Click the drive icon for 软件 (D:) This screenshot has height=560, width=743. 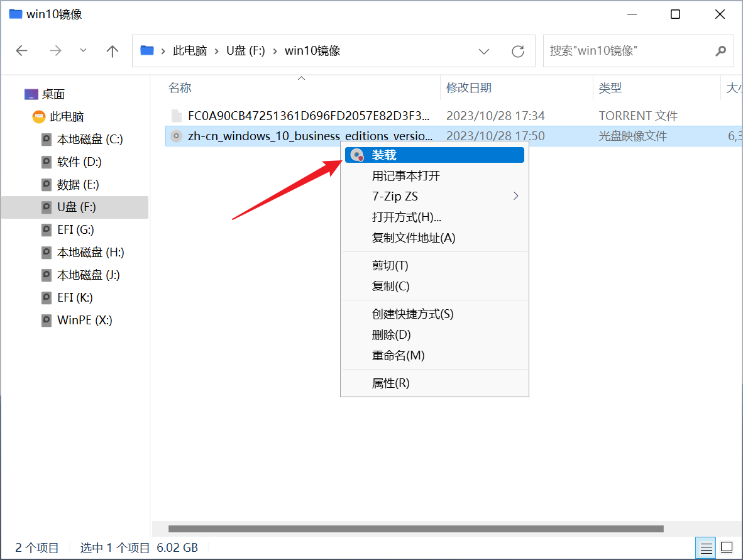[x=47, y=162]
